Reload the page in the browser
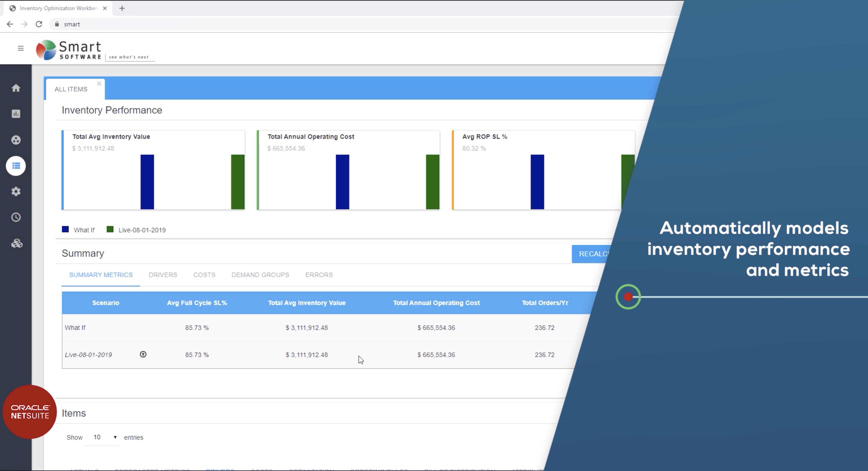 coord(39,24)
